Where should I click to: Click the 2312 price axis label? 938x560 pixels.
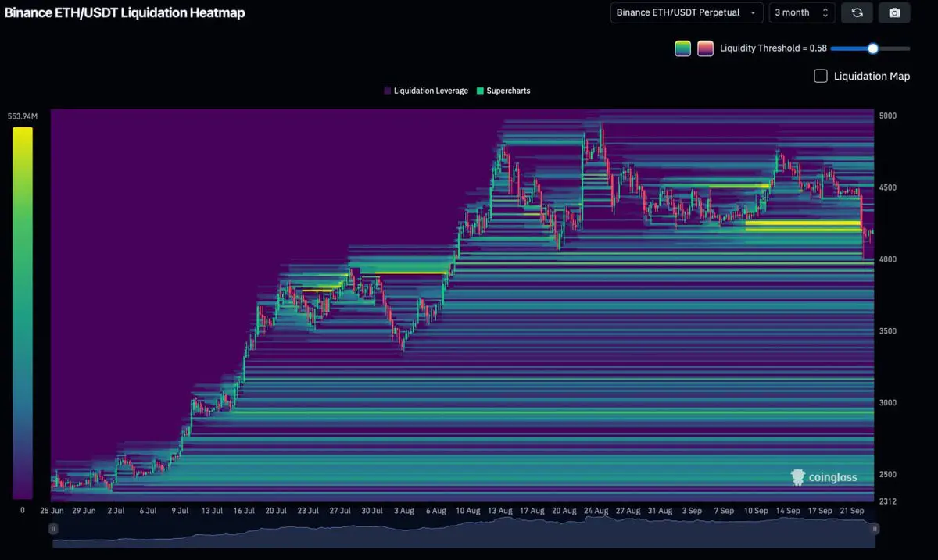pyautogui.click(x=888, y=501)
